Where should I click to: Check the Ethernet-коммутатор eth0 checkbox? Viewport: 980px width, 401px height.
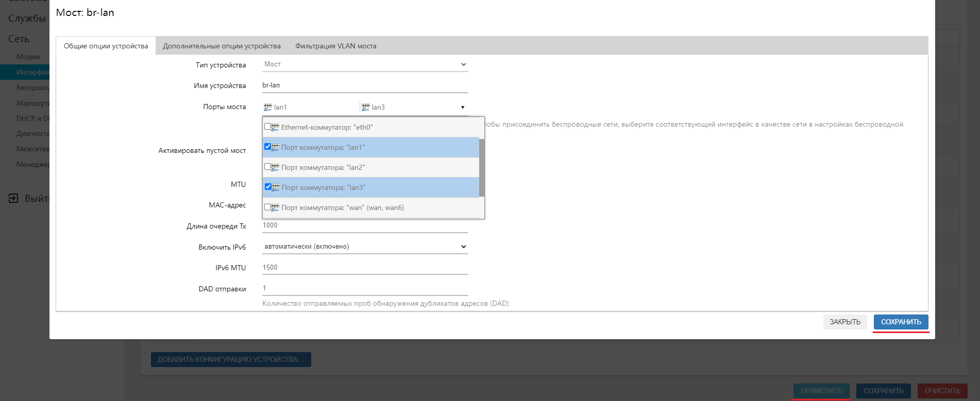267,127
